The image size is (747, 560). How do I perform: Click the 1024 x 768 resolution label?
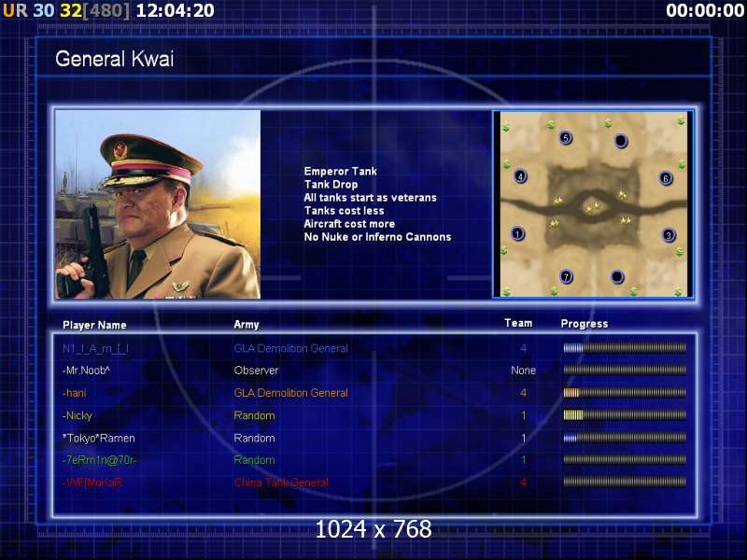click(373, 529)
